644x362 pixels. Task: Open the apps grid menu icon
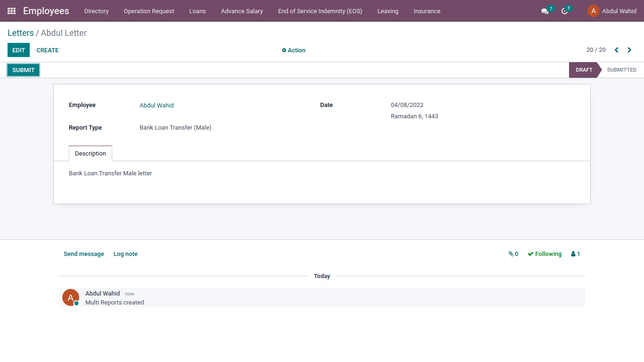11,11
